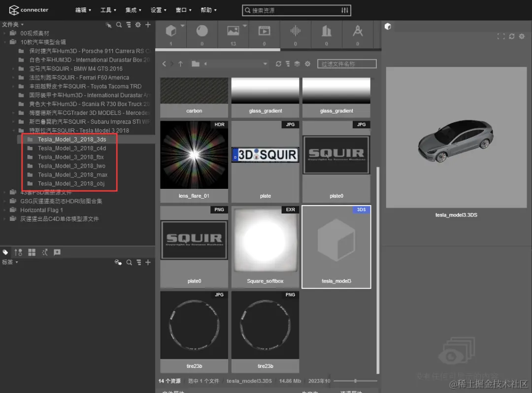Click the Connecter logo icon
Screen dimensions: 532x393
tap(14, 10)
